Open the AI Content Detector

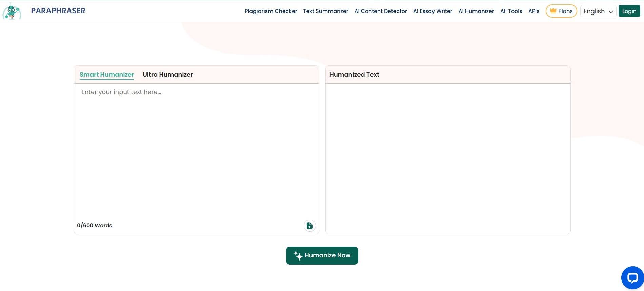[381, 11]
